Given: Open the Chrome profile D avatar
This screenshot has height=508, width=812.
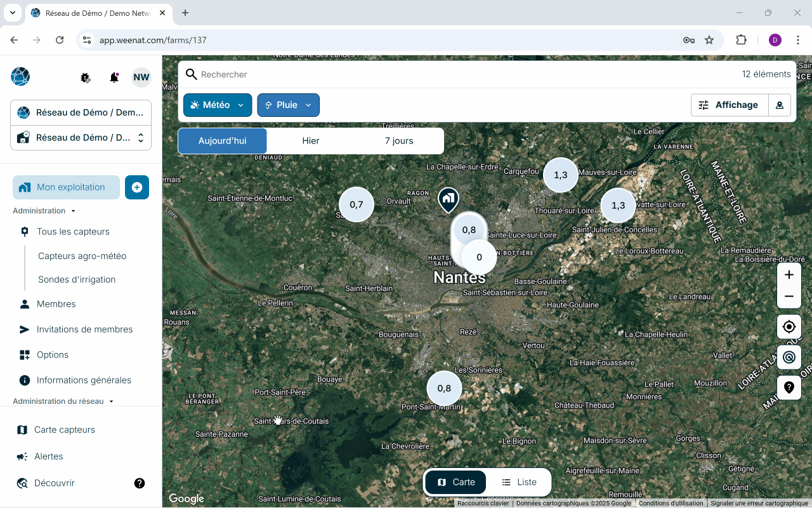Looking at the screenshot, I should [775, 40].
